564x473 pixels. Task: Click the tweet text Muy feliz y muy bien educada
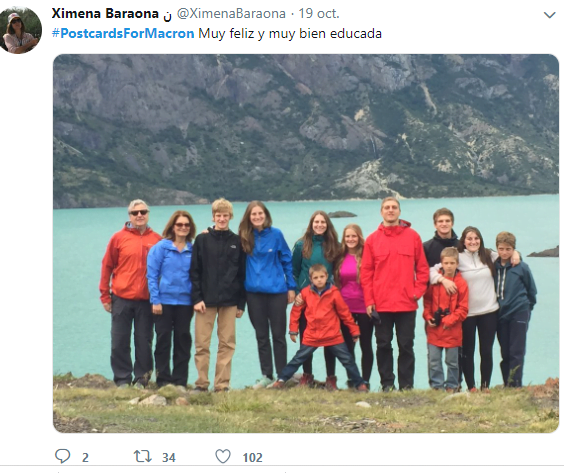pos(290,33)
